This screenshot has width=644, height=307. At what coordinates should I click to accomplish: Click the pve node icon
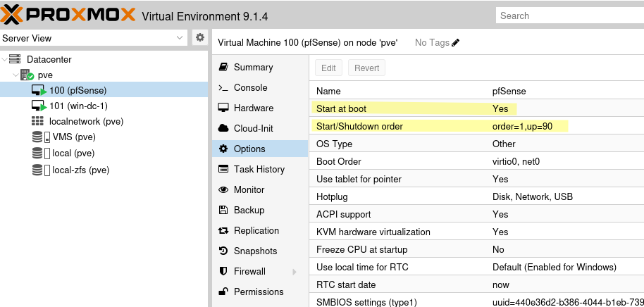[27, 75]
